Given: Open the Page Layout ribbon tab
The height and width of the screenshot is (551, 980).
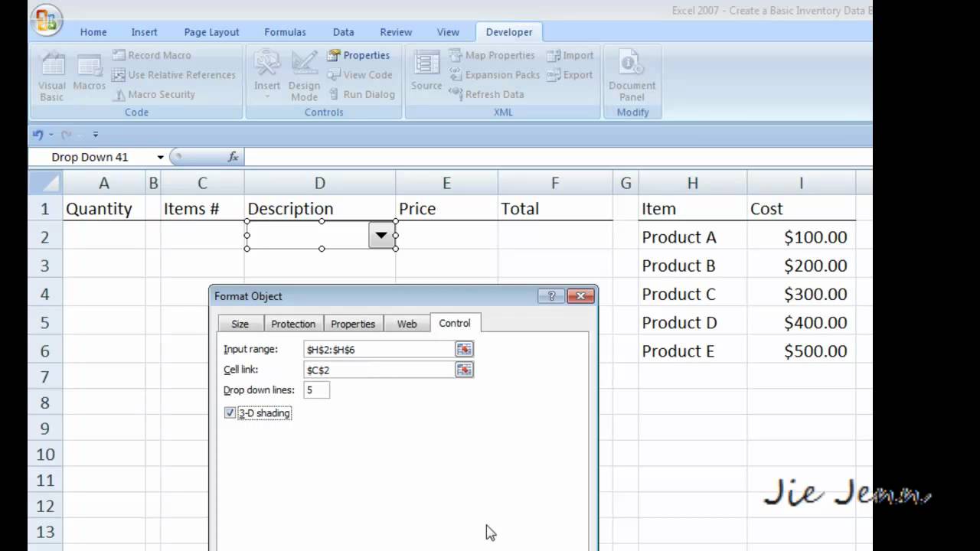Looking at the screenshot, I should pyautogui.click(x=211, y=32).
